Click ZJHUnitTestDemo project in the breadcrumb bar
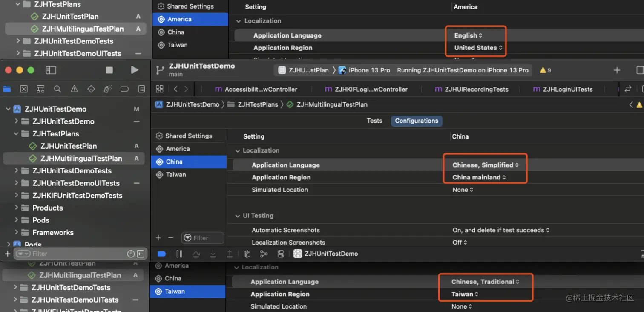The image size is (644, 312). 187,104
